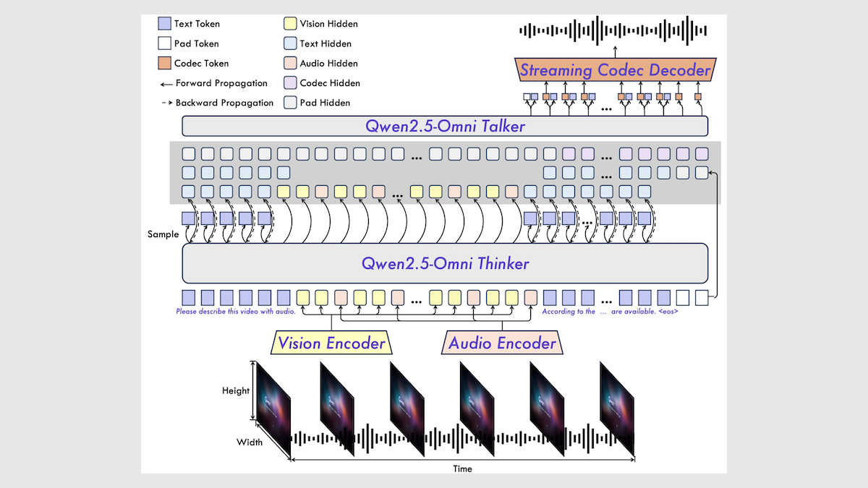Click the Forward Propagation arrow in legend
Viewport: 868px width, 488px height.
(x=166, y=83)
